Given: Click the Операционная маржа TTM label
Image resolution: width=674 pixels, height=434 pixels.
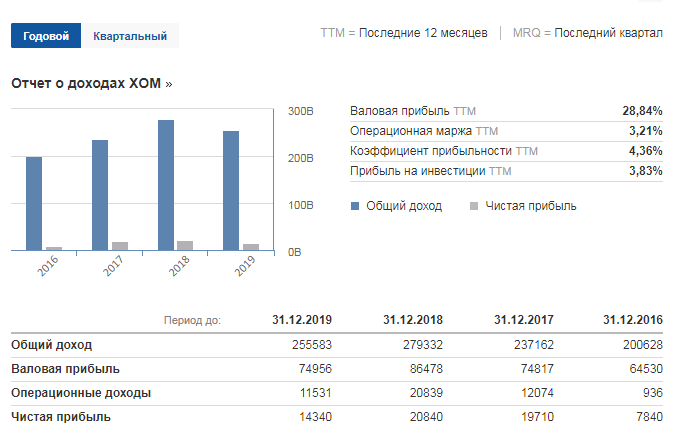Looking at the screenshot, I should (424, 131).
